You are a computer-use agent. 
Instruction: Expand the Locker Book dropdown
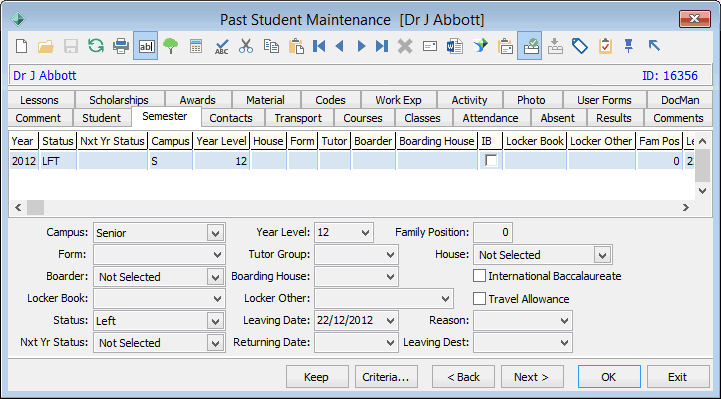coord(217,299)
